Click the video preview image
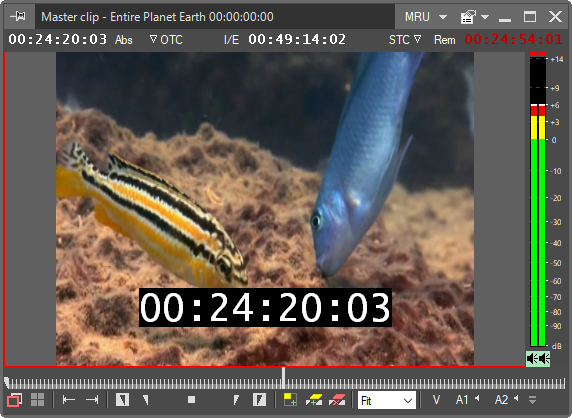The height and width of the screenshot is (418, 572). 265,209
